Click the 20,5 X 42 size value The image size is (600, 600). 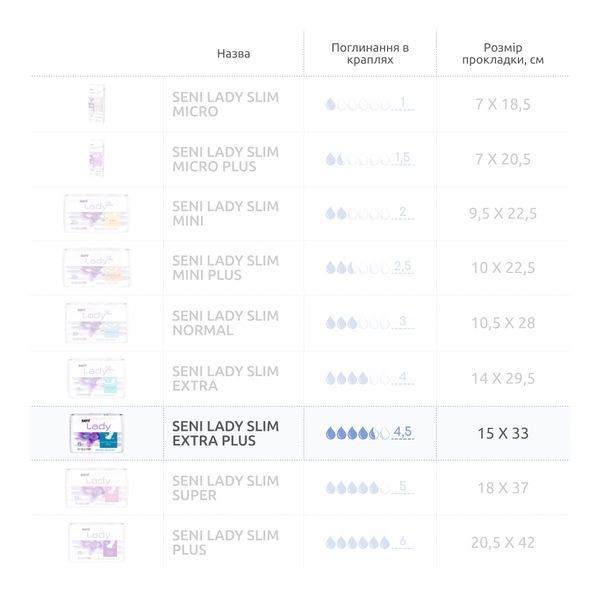point(503,543)
